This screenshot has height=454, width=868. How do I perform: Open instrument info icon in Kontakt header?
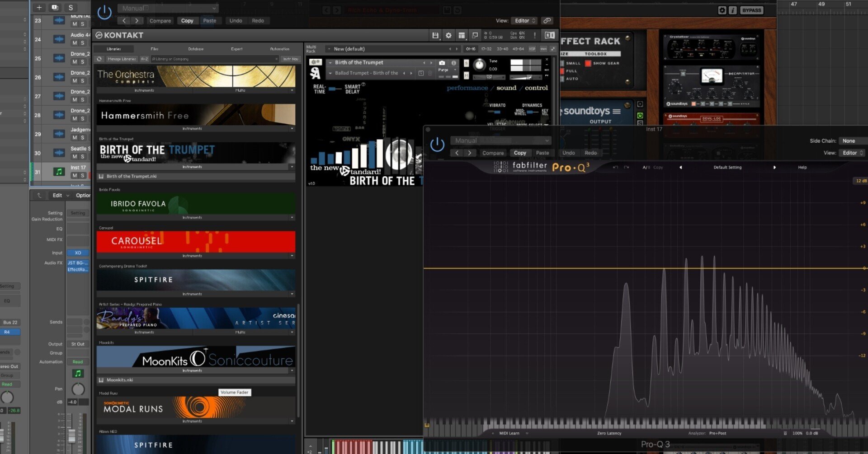[453, 63]
